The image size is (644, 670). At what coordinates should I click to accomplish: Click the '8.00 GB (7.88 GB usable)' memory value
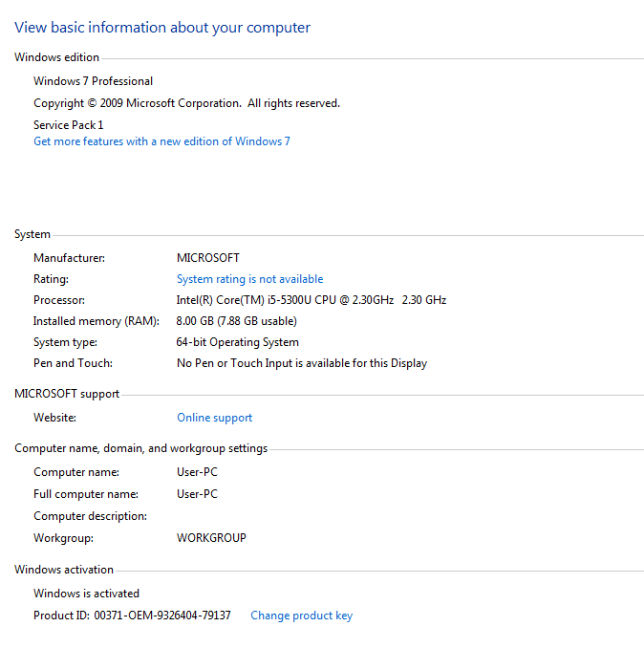tap(237, 321)
